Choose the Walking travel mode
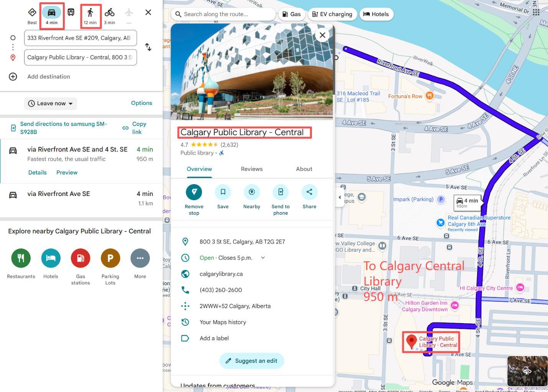This screenshot has height=392, width=548. tap(90, 16)
